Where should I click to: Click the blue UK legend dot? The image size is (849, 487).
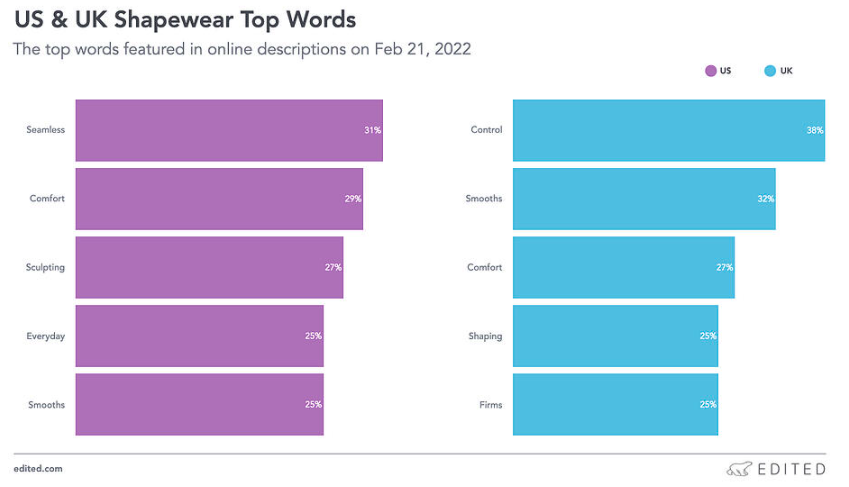(770, 71)
